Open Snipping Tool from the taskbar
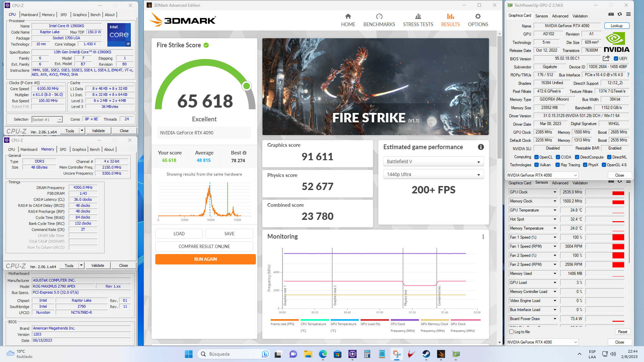The width and height of the screenshot is (644, 362). [396, 354]
